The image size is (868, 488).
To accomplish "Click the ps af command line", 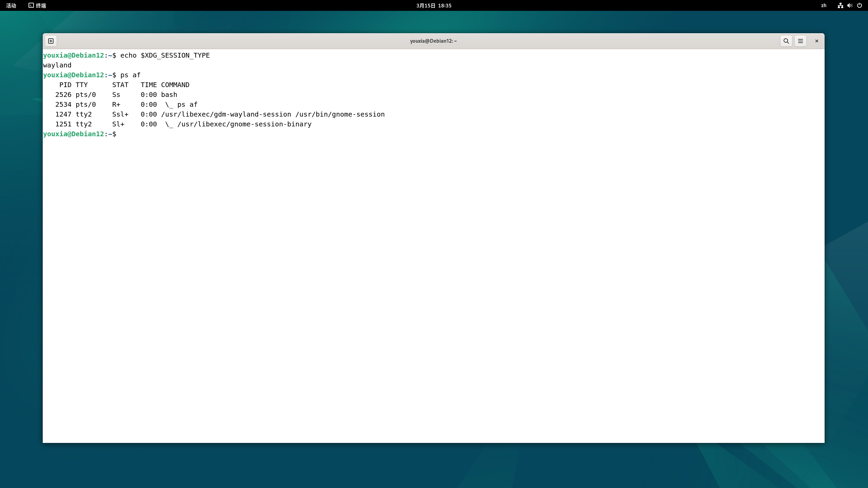I will (x=130, y=75).
